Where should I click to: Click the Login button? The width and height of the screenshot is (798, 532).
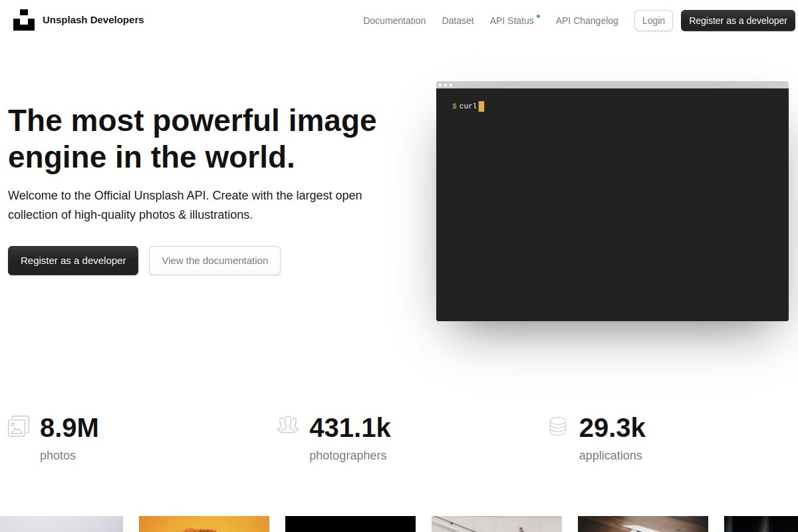point(654,21)
